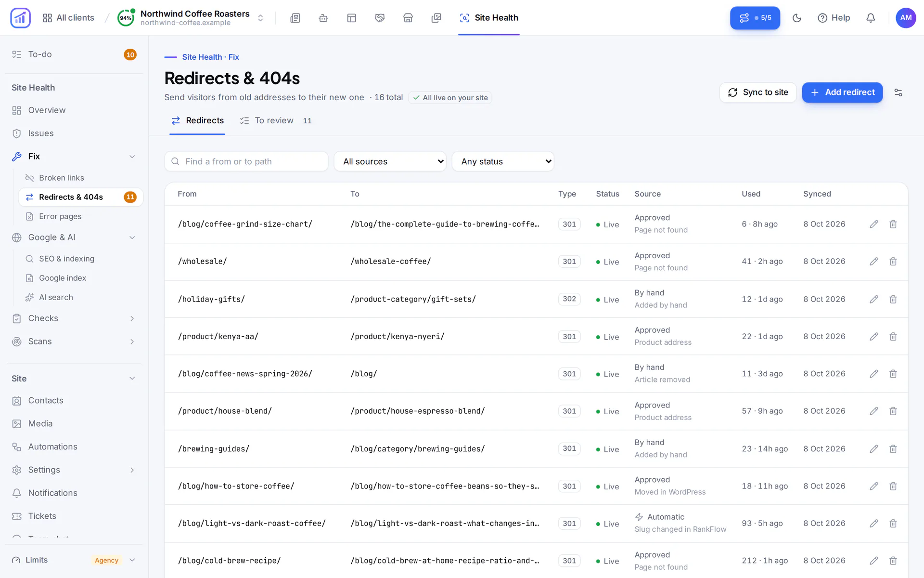Edit the /blog/cold-brew-recipe/ redirect

pyautogui.click(x=874, y=561)
